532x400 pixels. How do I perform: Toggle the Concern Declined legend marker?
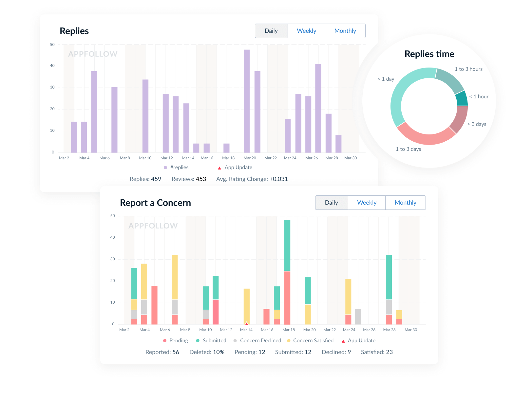(x=235, y=341)
